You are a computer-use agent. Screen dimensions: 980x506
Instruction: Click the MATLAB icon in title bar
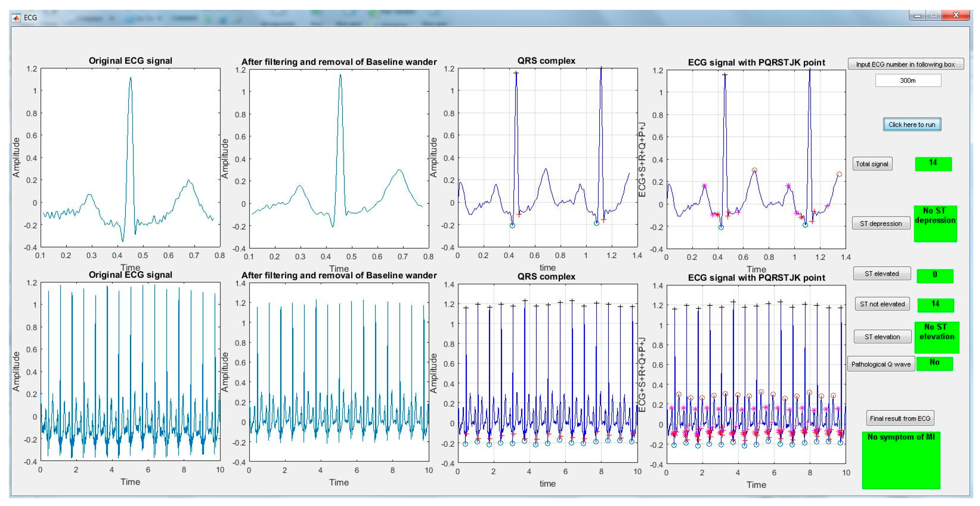click(16, 17)
